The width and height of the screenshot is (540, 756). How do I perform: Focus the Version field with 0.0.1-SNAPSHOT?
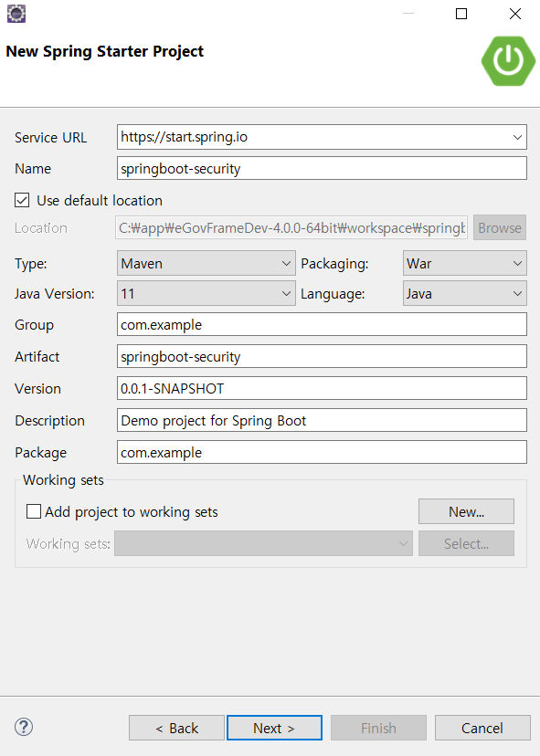(x=322, y=388)
